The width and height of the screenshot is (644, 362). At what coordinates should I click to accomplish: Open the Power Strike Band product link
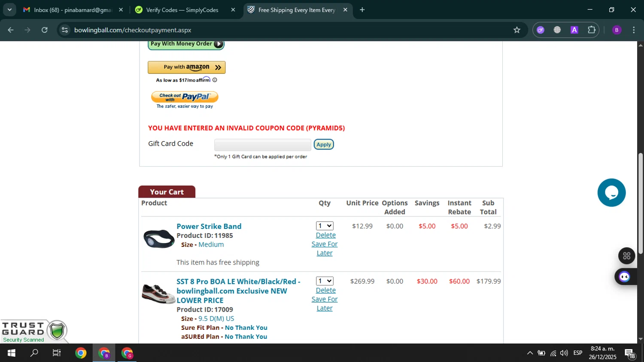[209, 226]
